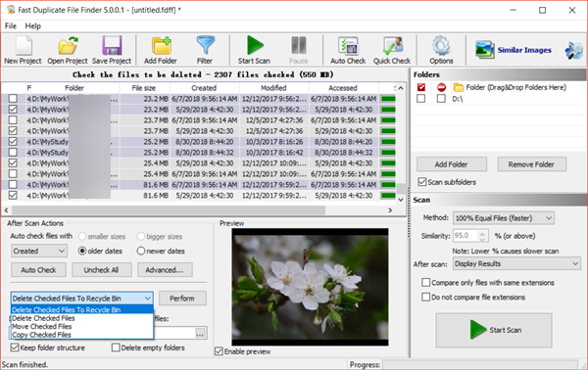Screen dimensions: 588x370
Task: Click the Similarity spinner arrows
Action: [x=482, y=236]
